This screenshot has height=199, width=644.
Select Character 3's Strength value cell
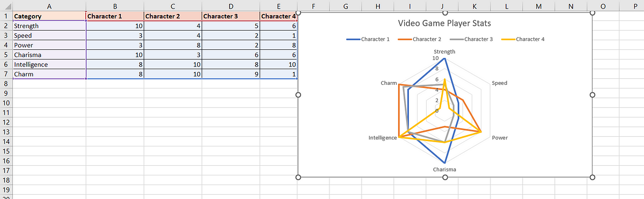(x=231, y=26)
